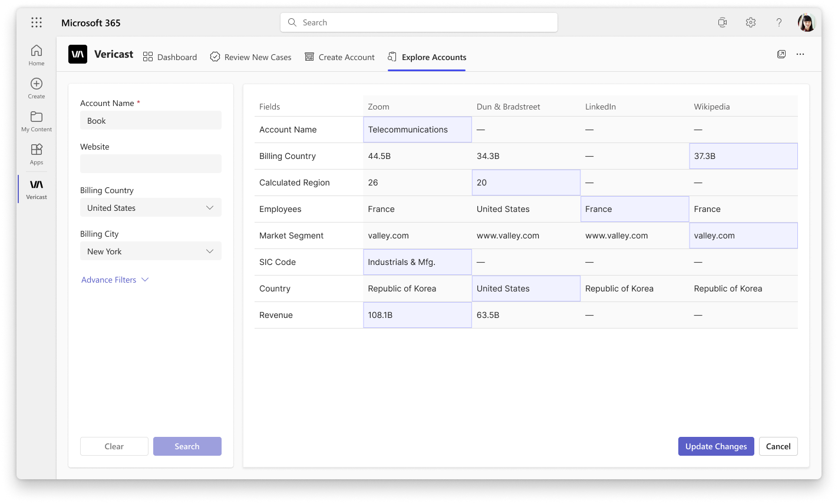Select Zoom's valley.com cell
This screenshot has width=838, height=504.
pyautogui.click(x=417, y=236)
